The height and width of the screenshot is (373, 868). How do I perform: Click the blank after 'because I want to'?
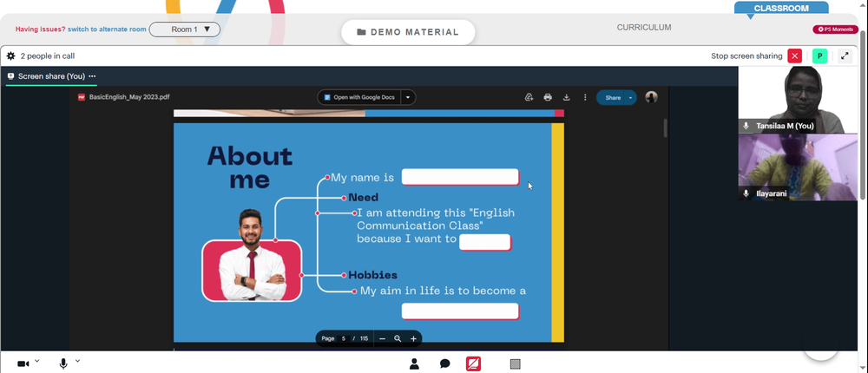click(485, 242)
